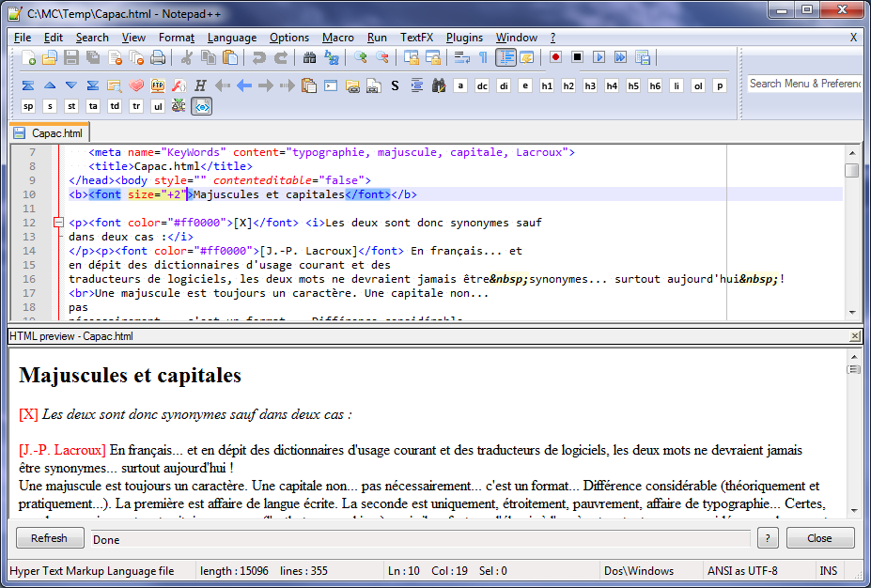Click the Search Menu & Preferences field
Viewport: 871px width, 588px height.
coord(804,84)
